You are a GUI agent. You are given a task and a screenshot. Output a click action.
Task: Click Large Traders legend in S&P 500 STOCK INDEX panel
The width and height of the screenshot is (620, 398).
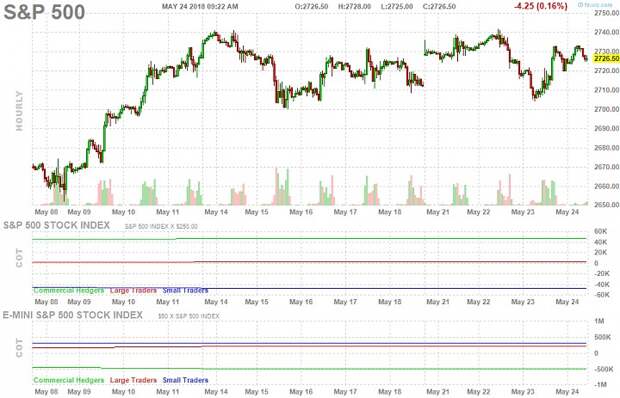[x=133, y=290]
